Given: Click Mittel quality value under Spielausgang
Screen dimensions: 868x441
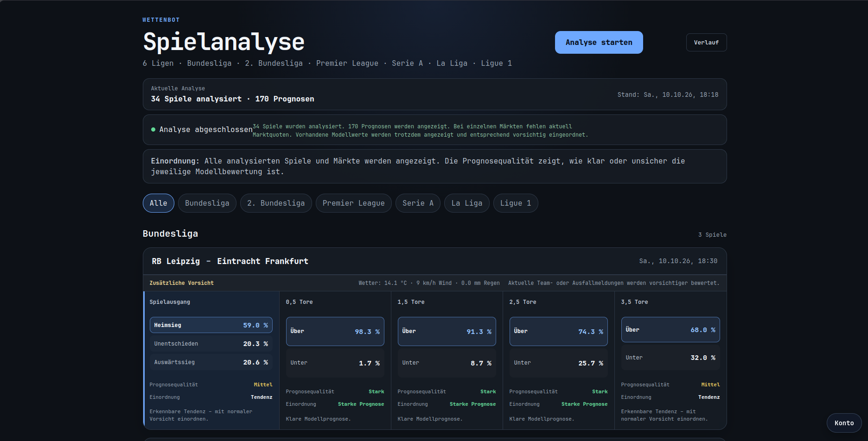Looking at the screenshot, I should pyautogui.click(x=263, y=384).
